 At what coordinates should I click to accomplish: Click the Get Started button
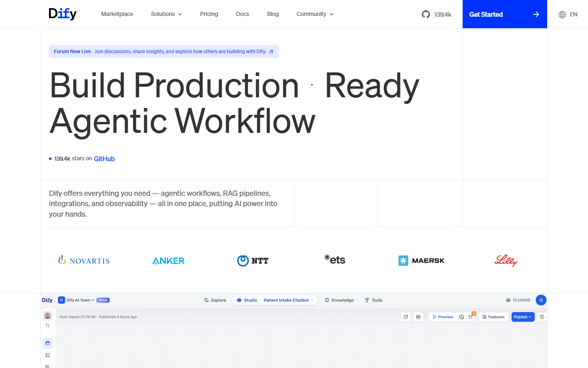pos(505,14)
